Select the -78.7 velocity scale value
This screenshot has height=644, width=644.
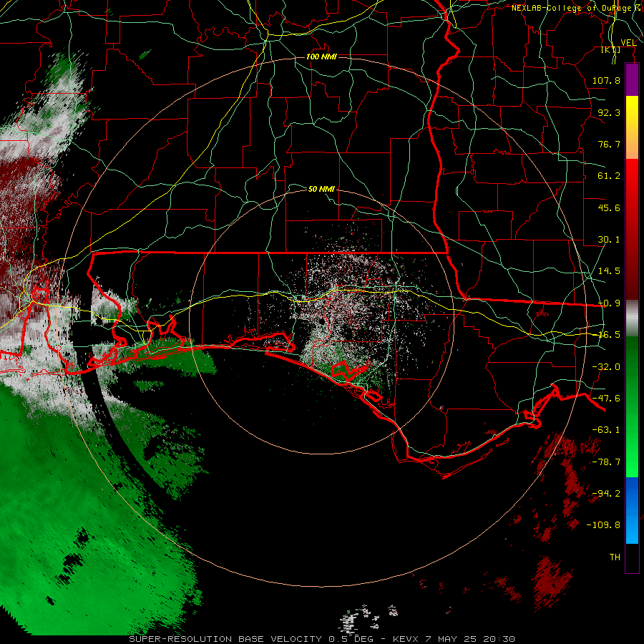(x=606, y=462)
